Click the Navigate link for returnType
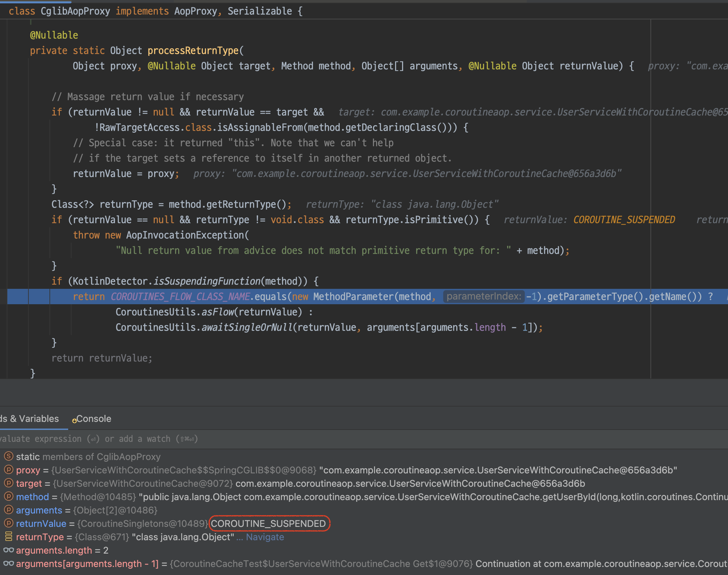728x575 pixels. (x=264, y=537)
